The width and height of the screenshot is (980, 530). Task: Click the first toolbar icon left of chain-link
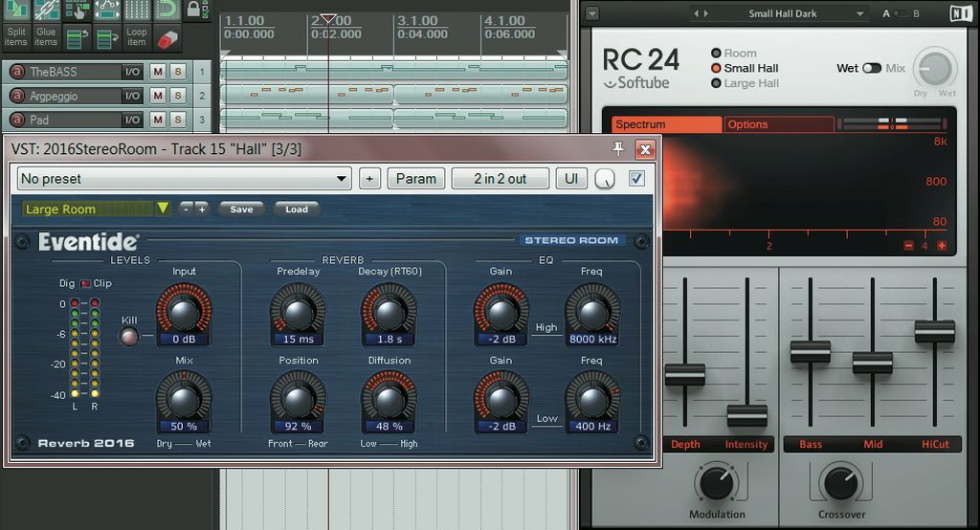(16, 9)
